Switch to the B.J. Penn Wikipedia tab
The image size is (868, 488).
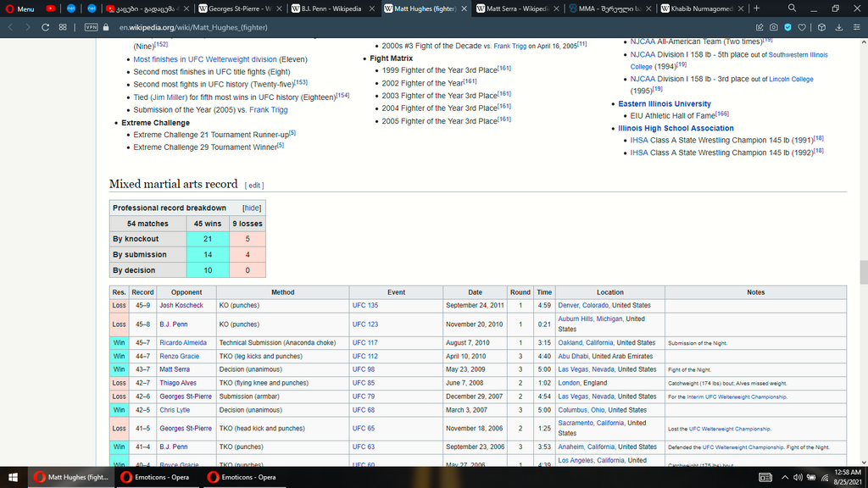(x=331, y=8)
